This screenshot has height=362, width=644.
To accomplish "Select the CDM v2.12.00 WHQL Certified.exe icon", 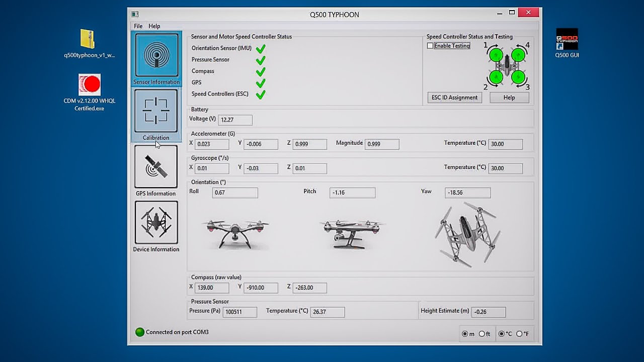I will [90, 84].
